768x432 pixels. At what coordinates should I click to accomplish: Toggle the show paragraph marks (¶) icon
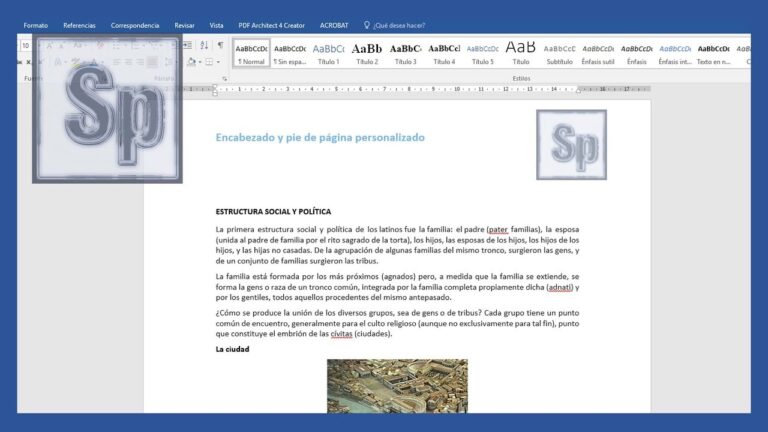pos(220,45)
